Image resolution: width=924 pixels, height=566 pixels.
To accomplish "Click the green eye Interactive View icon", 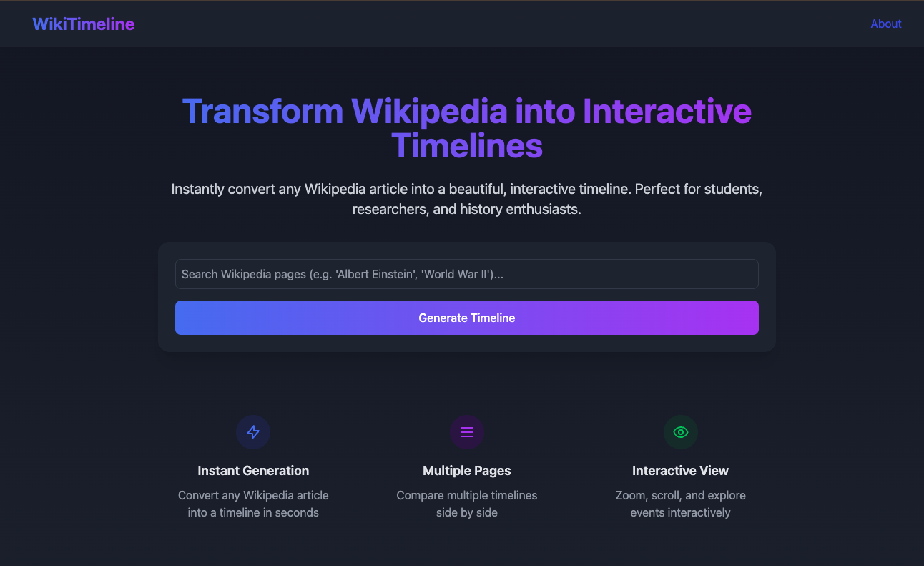I will 681,432.
